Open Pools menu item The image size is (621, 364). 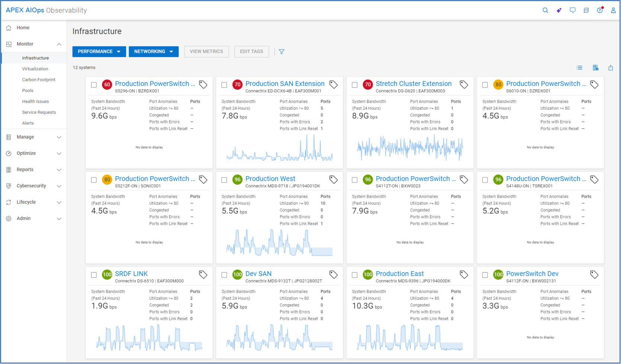pos(28,90)
